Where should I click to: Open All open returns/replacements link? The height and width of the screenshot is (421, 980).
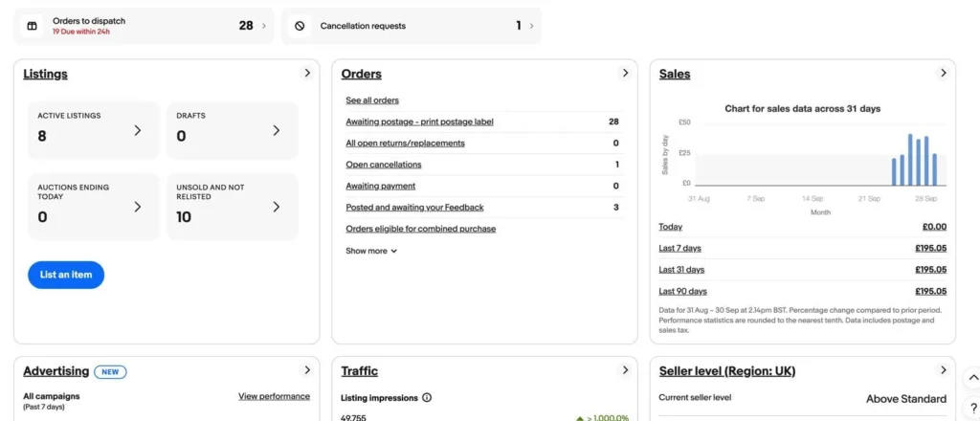click(x=405, y=143)
